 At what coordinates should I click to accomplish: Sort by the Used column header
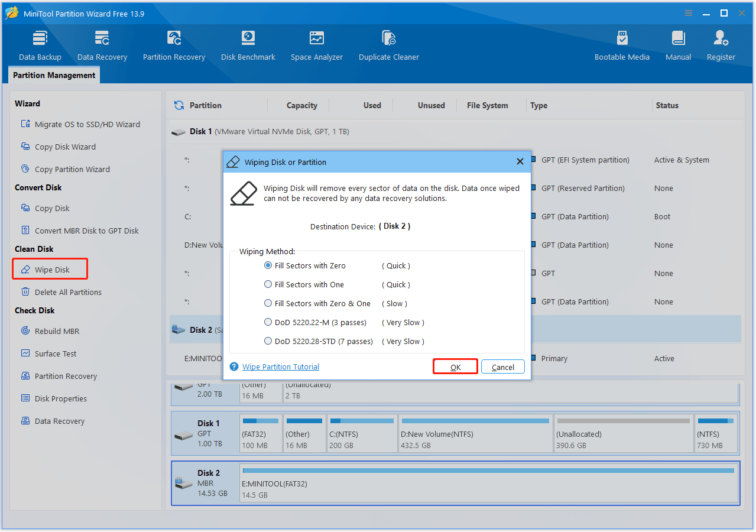(x=372, y=105)
